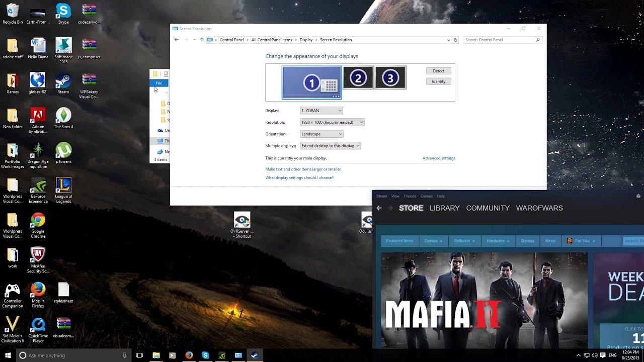
Task: Click the Identify button
Action: click(x=439, y=81)
